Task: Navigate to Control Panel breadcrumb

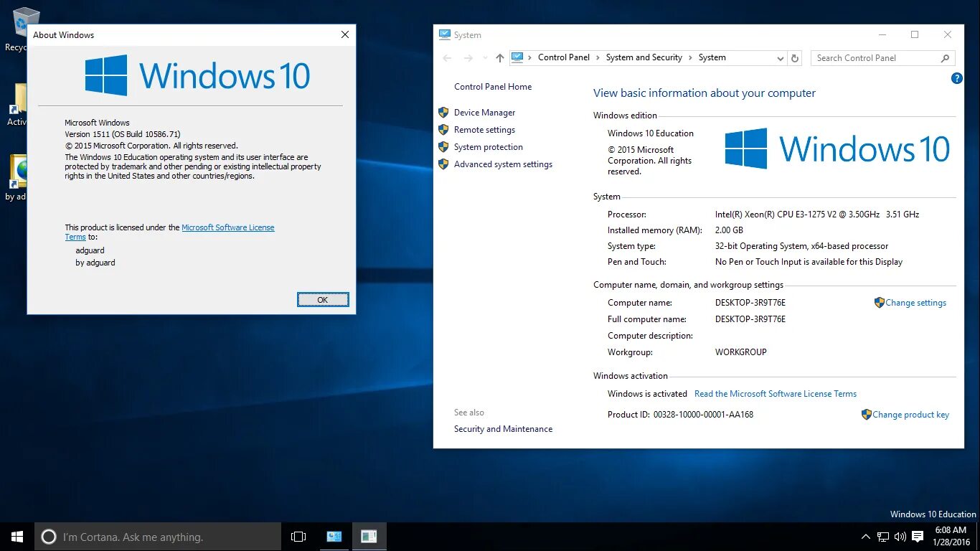Action: (564, 57)
